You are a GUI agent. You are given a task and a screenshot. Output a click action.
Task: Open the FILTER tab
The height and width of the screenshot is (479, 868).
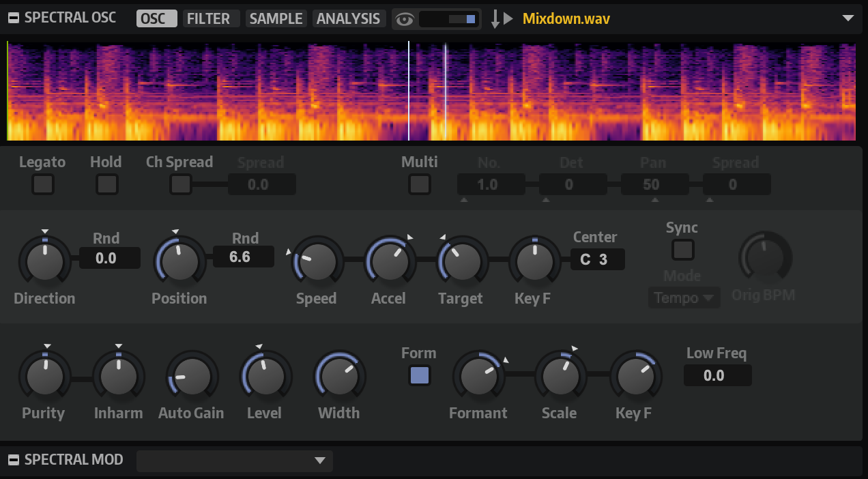(211, 18)
